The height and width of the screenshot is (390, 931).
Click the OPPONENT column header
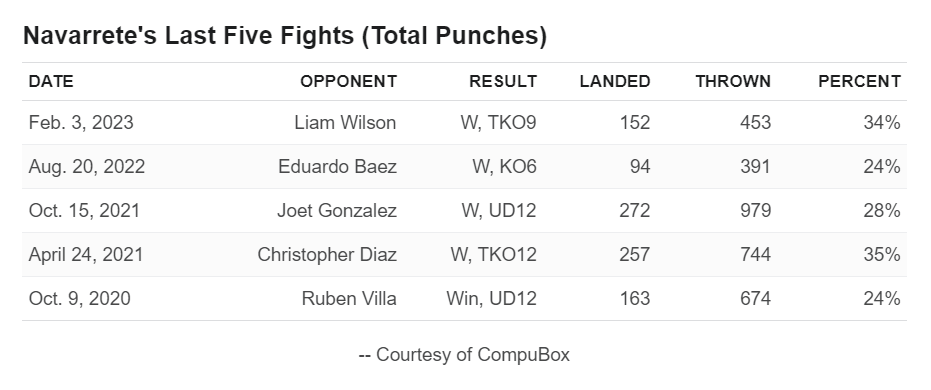point(349,81)
